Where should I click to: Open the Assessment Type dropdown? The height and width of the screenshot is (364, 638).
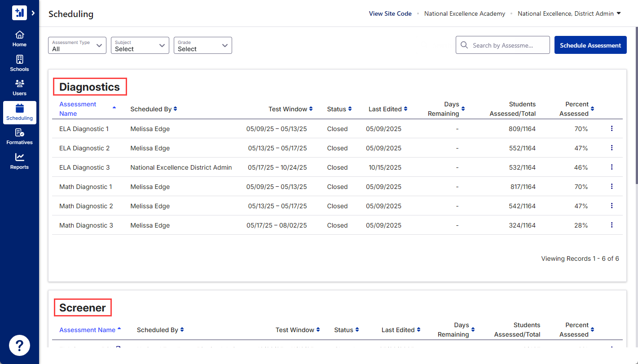pyautogui.click(x=77, y=45)
